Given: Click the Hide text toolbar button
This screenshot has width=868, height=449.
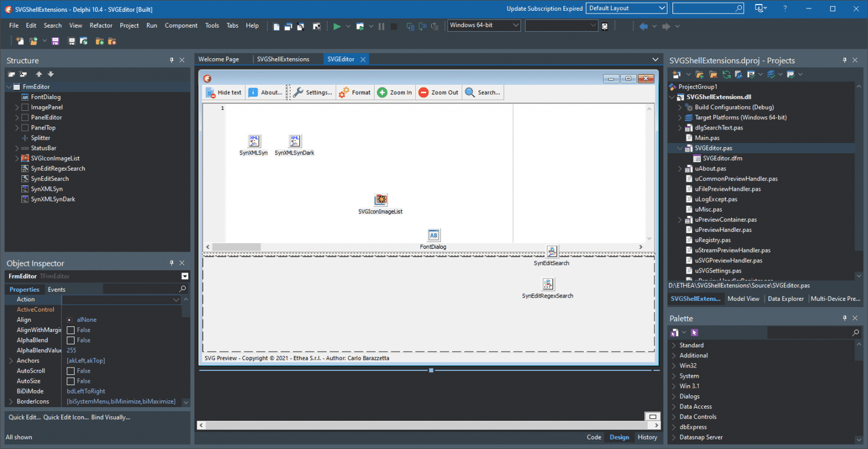Looking at the screenshot, I should (x=224, y=93).
